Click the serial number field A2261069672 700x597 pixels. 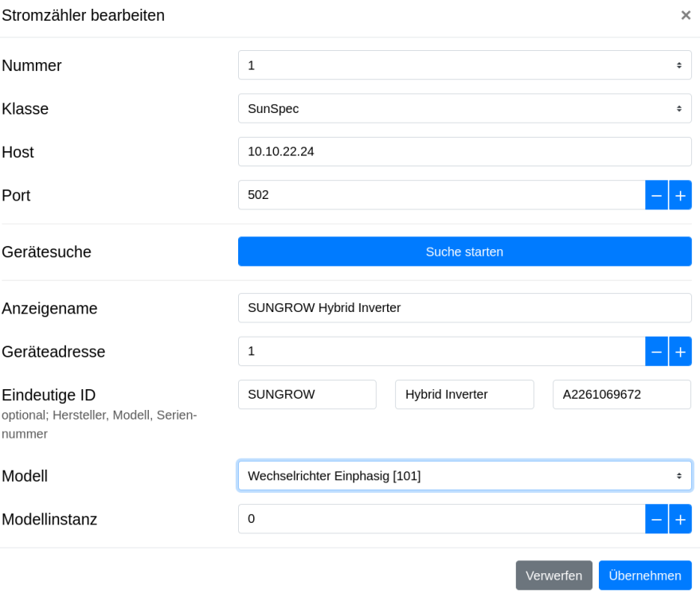coord(621,394)
